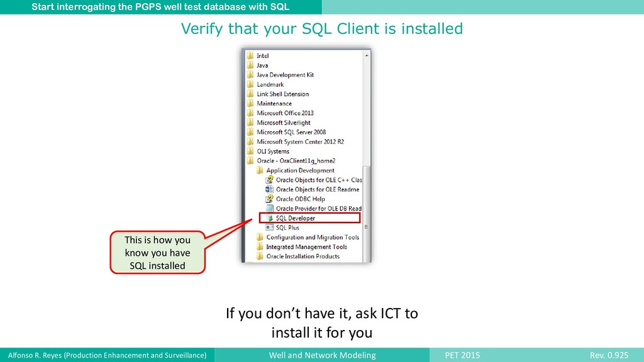This screenshot has height=362, width=644.
Task: Collapse Oracle - OraClient11g_home2 entry
Action: pos(296,160)
